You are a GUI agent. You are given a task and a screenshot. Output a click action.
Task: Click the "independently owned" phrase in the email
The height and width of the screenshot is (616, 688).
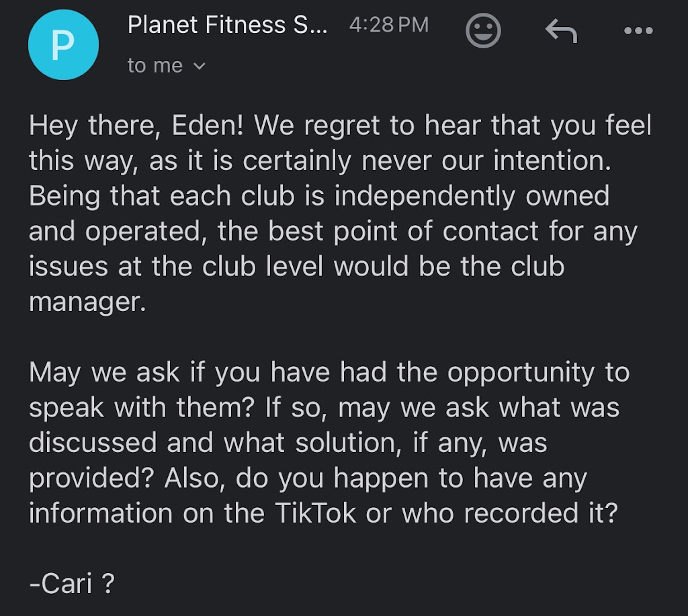[x=472, y=196]
